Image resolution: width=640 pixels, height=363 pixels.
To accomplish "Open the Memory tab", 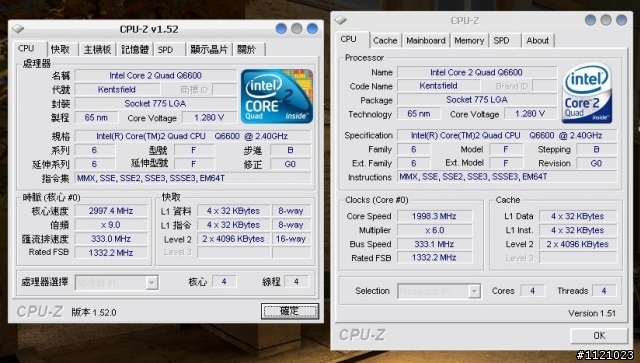I will 469,40.
